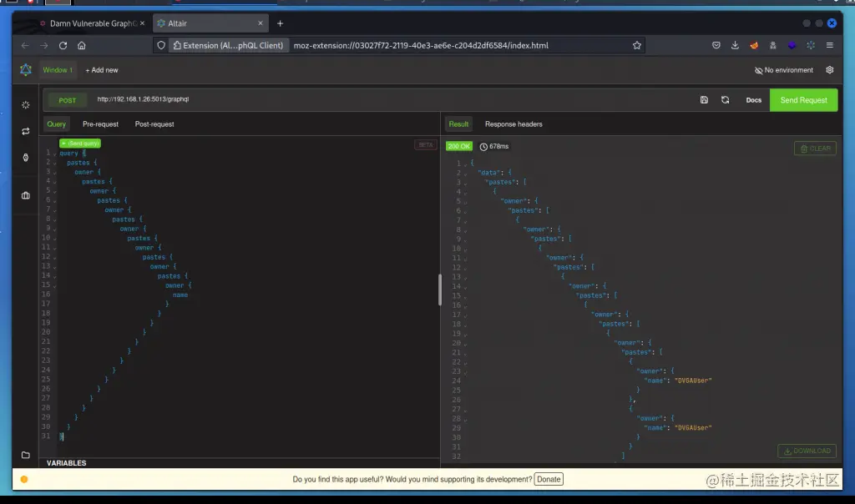Image resolution: width=855 pixels, height=504 pixels.
Task: Collapse query line 5 fold arrow
Action: (x=54, y=191)
